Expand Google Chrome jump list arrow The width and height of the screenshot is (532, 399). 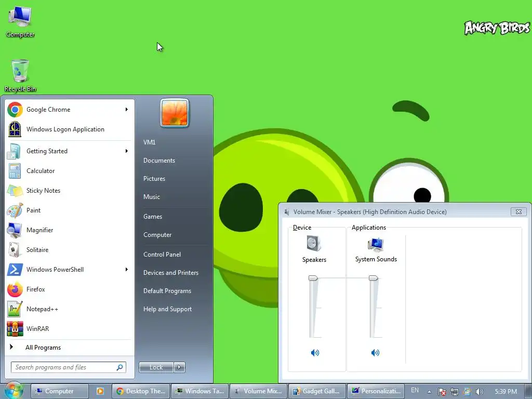point(127,109)
